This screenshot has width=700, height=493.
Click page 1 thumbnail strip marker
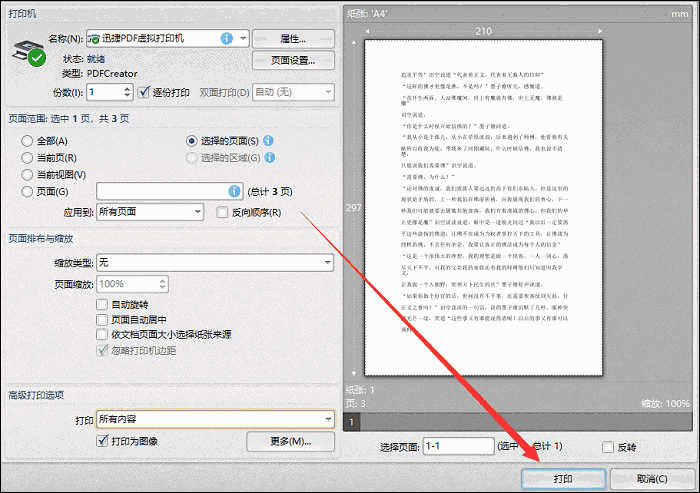point(352,422)
